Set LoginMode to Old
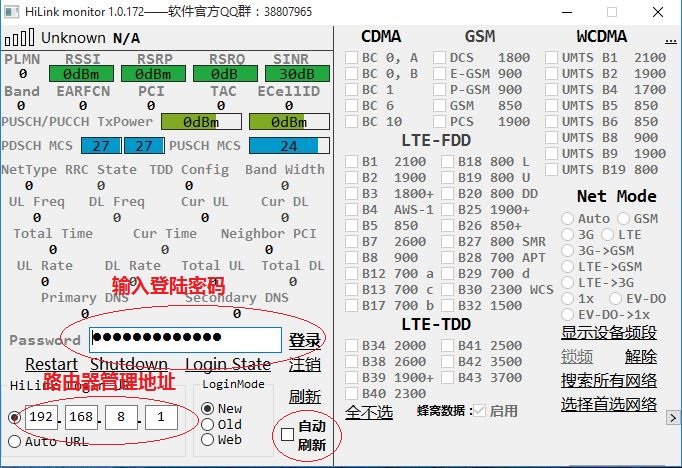This screenshot has width=682, height=468. click(x=207, y=424)
